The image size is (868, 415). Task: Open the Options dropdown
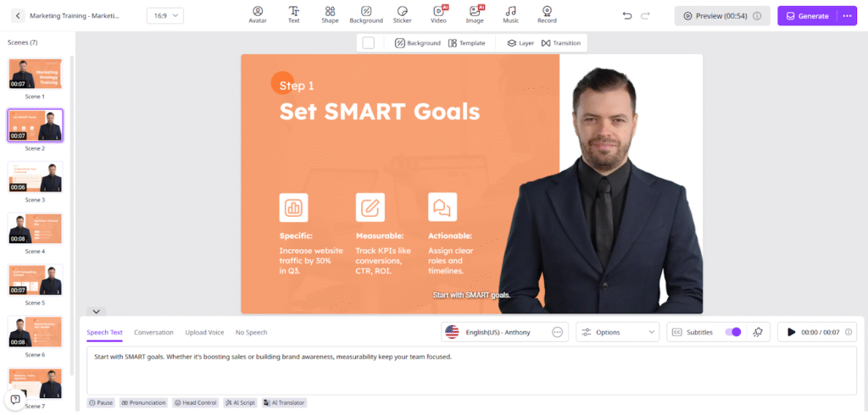(618, 332)
